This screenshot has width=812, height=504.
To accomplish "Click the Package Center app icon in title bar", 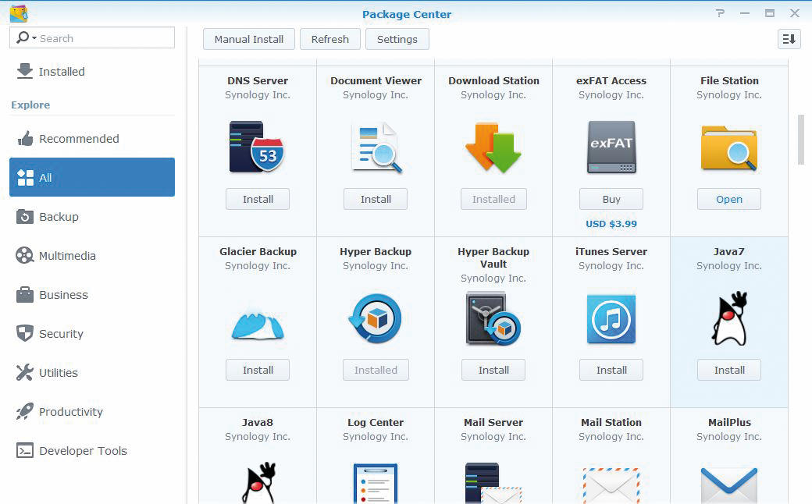I will (19, 13).
